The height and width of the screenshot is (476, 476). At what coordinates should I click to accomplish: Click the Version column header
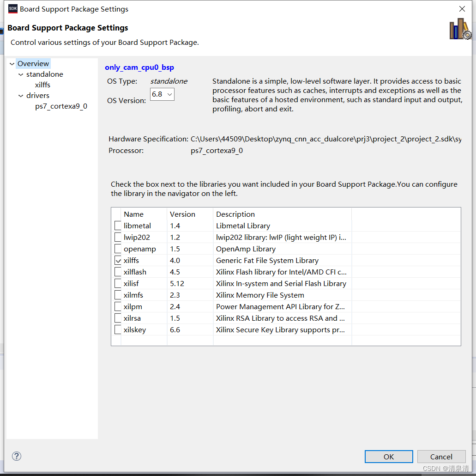[190, 214]
